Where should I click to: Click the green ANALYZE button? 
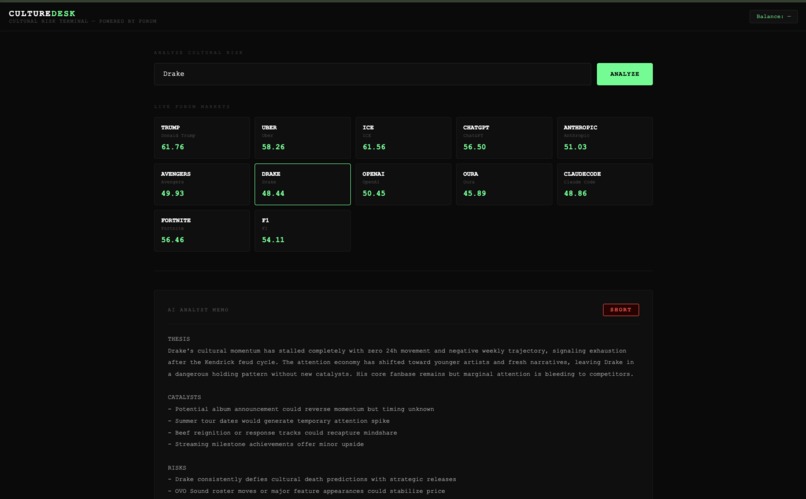pyautogui.click(x=625, y=74)
